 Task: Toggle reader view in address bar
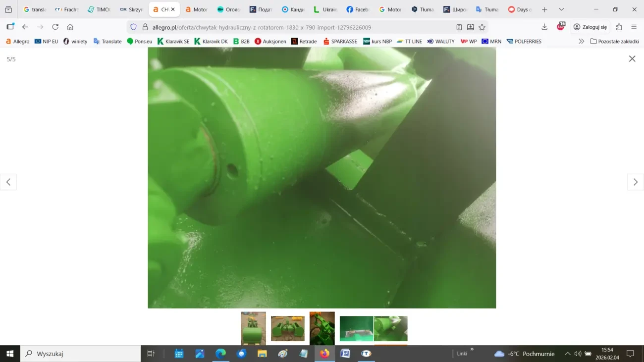459,27
